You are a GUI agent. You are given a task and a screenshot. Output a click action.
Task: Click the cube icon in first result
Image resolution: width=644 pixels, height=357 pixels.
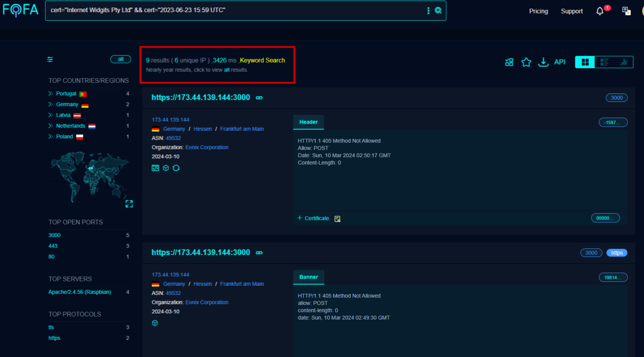tap(166, 168)
